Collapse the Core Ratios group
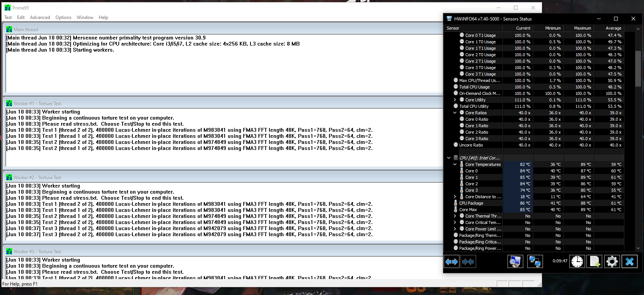This screenshot has height=295, width=644. (455, 113)
